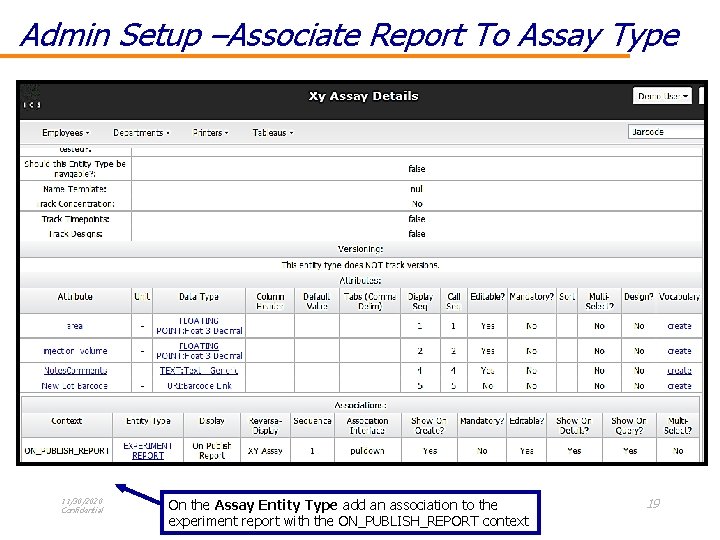This screenshot has width=720, height=540.
Task: Click the Attributes section header
Action: [360, 280]
